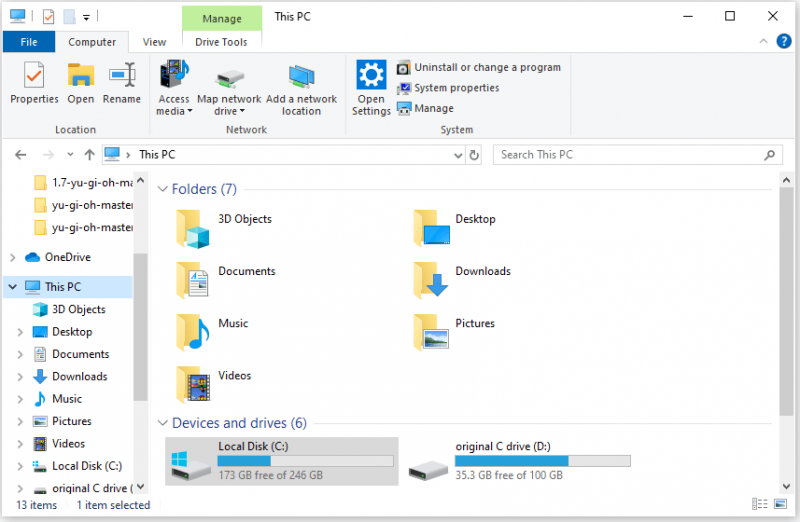This screenshot has width=800, height=522.
Task: Expand the Music tree node
Action: (20, 400)
